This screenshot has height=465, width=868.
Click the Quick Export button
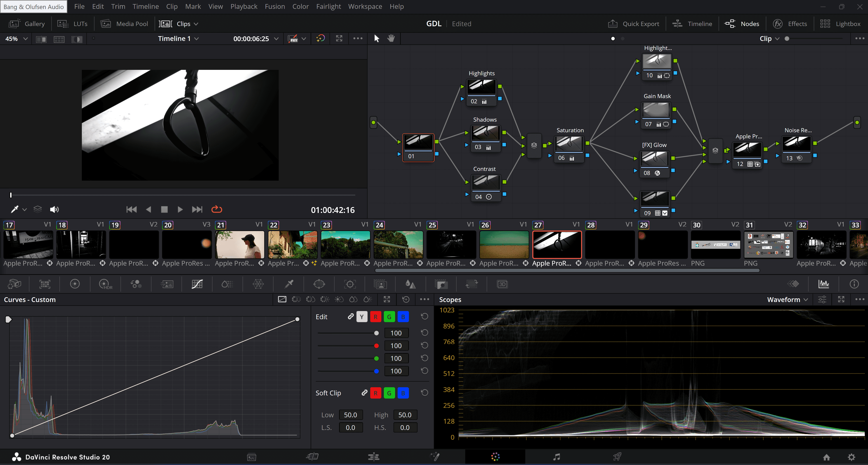633,24
